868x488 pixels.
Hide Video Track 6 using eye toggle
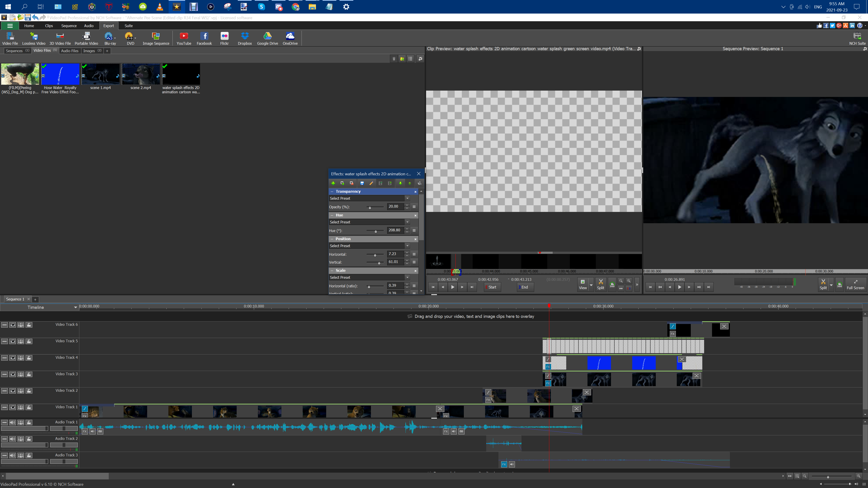pyautogui.click(x=12, y=325)
